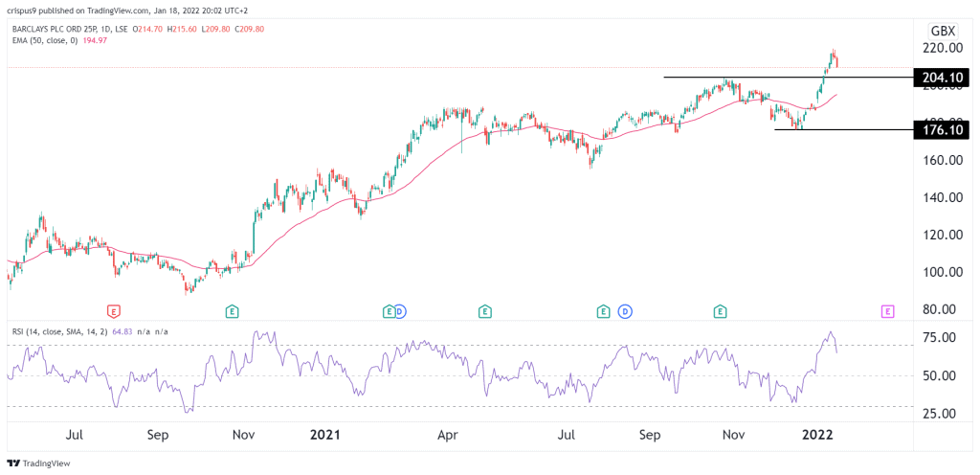
Task: Click the 140.00 price axis label
Action: [x=941, y=197]
